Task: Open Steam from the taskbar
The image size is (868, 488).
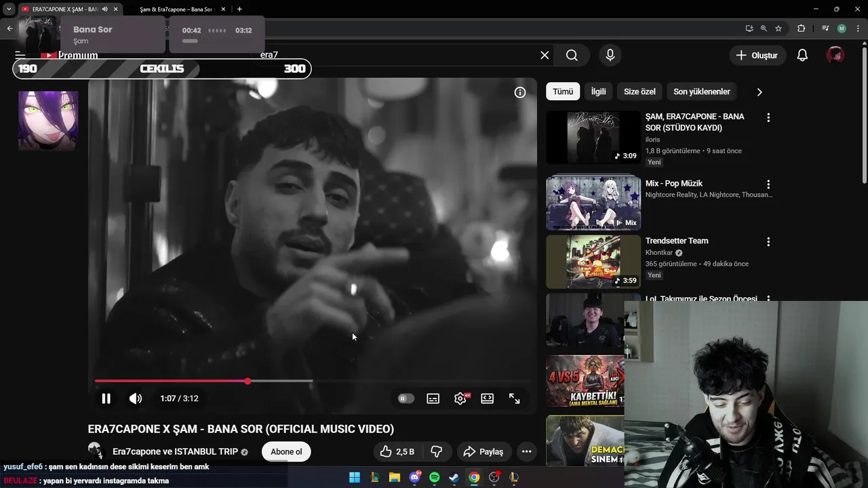Action: (454, 478)
